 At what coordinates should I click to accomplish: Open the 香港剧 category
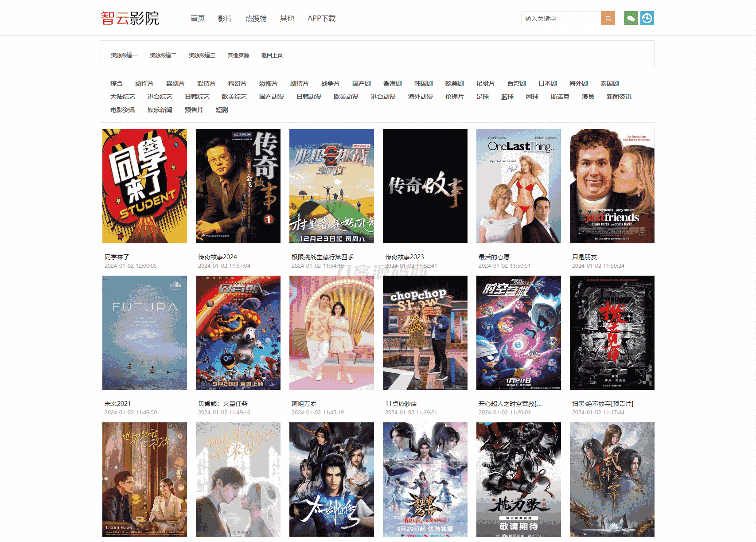point(393,83)
